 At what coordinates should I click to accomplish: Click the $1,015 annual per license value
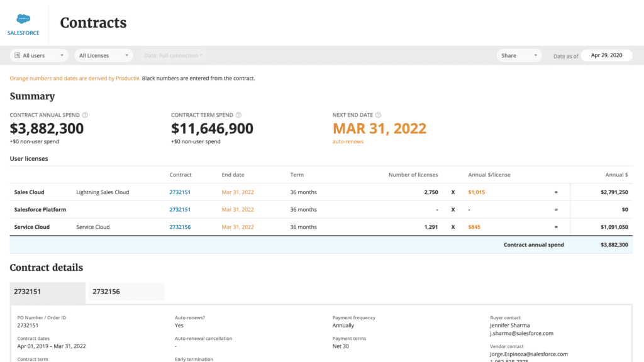(477, 192)
